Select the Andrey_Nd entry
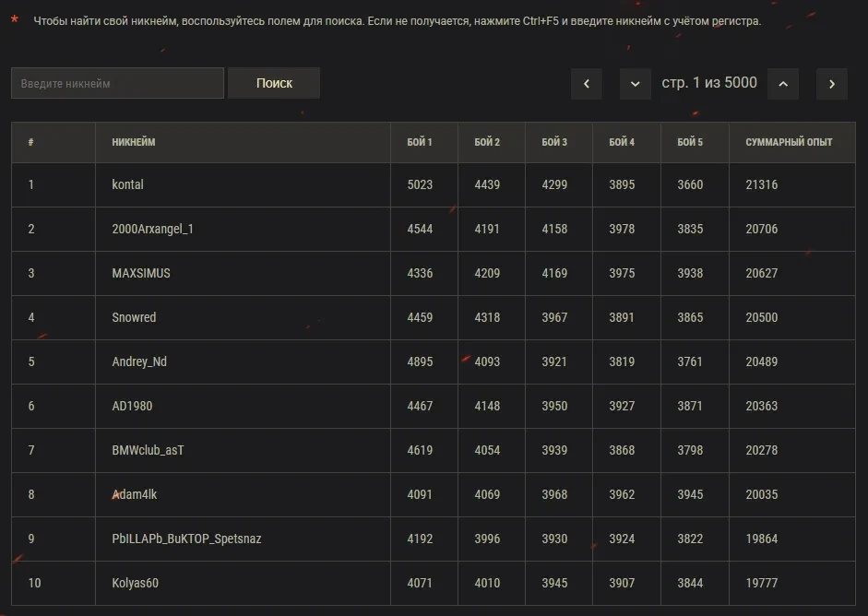 (139, 361)
